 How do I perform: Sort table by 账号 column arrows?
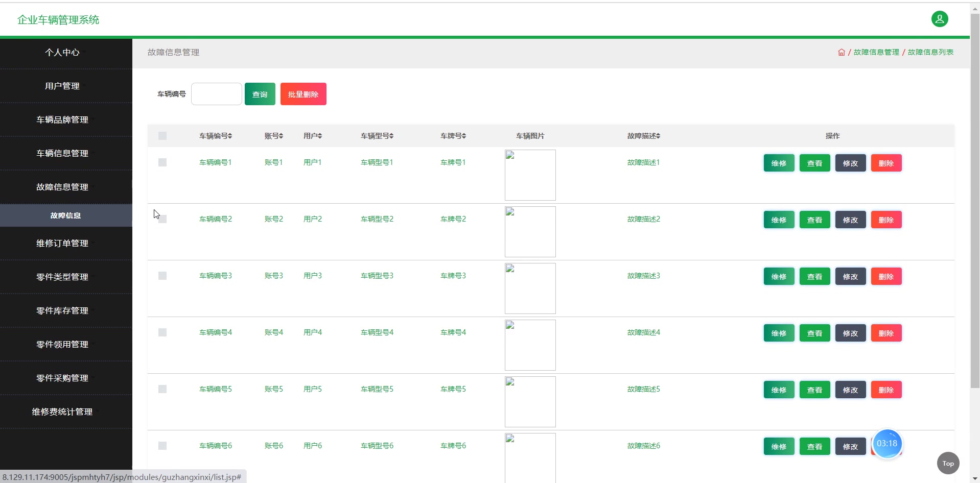281,136
